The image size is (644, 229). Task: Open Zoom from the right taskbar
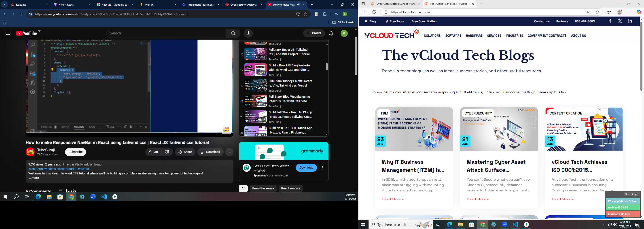click(504, 225)
